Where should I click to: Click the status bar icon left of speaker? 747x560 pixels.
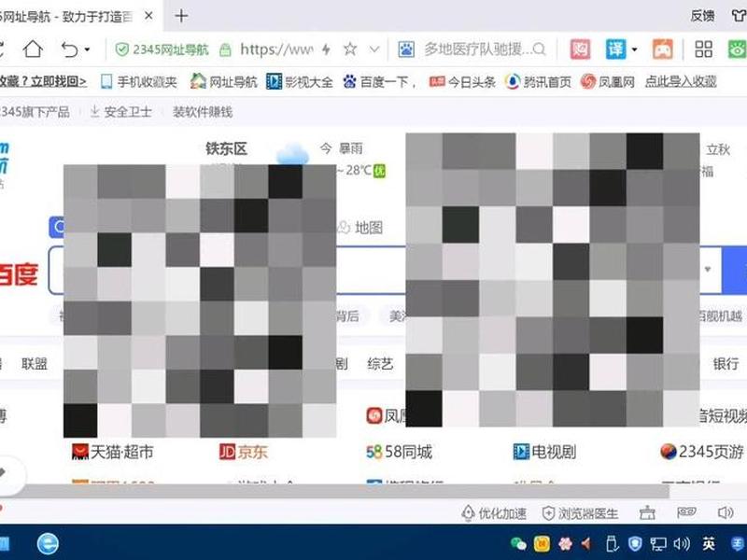tap(686, 512)
